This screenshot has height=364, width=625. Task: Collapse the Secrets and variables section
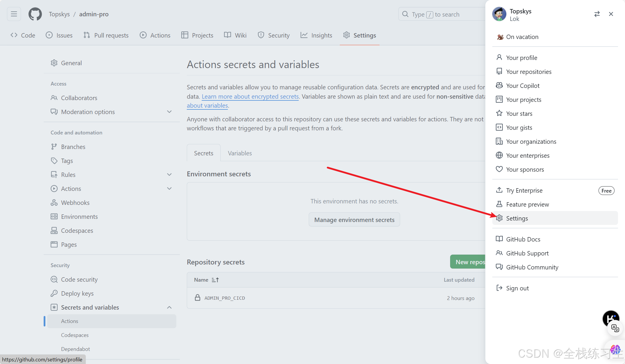coord(169,307)
